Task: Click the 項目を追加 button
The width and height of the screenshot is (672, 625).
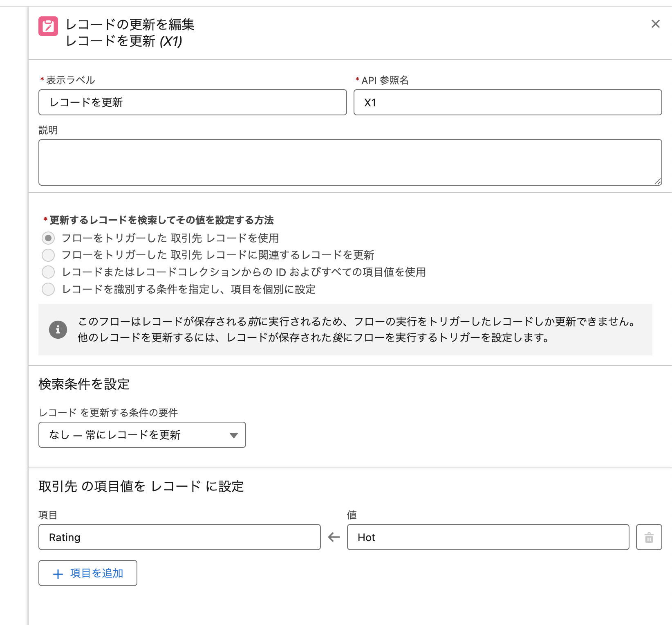Action: coord(87,573)
